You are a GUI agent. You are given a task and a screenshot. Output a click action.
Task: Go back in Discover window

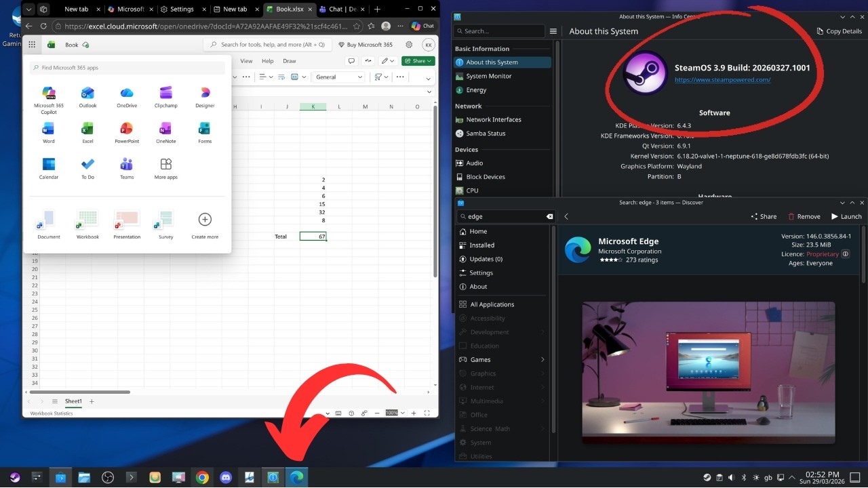point(566,216)
